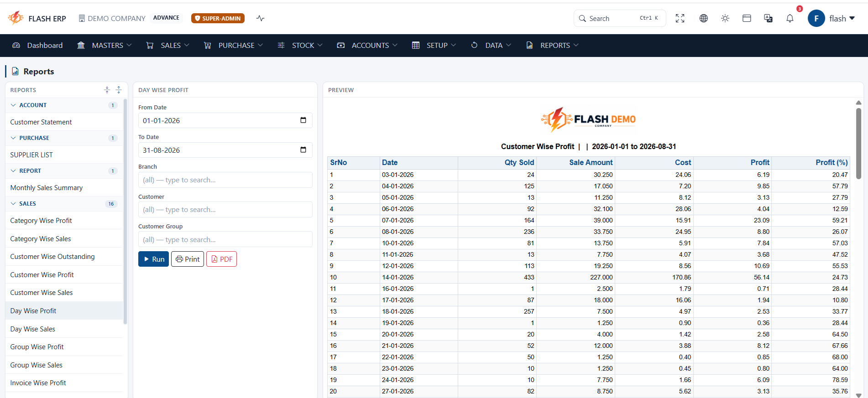
Task: Open the translate icon in header
Action: pyautogui.click(x=768, y=18)
